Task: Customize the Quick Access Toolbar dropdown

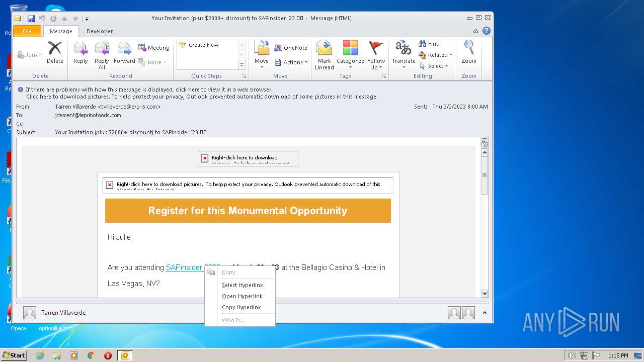Action: (87, 19)
